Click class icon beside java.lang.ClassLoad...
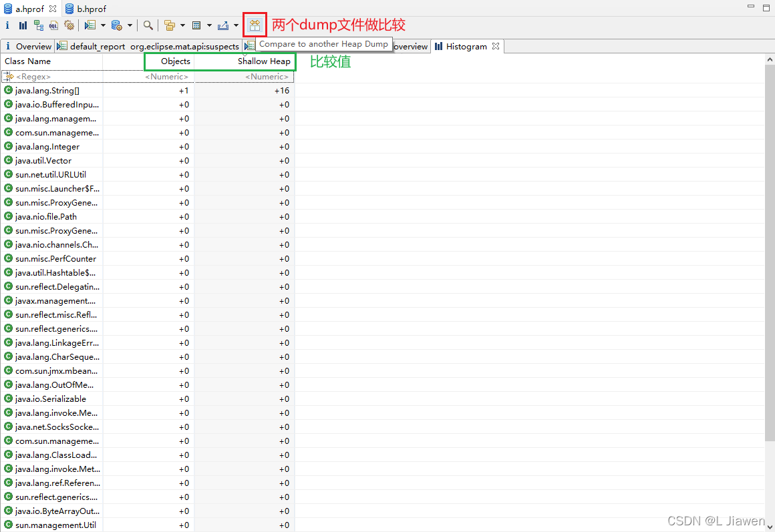Viewport: 775px width, 532px height. pos(8,455)
